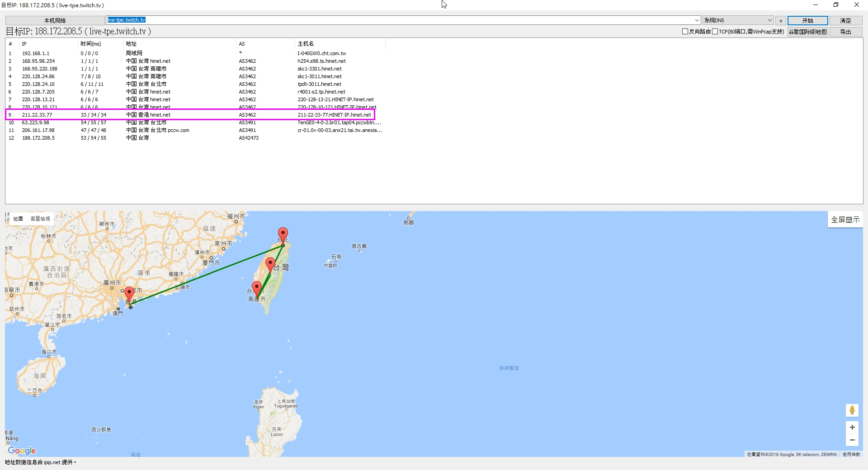Click the 6 / 11 / 11 time cell
This screenshot has width=868, height=470.
point(92,84)
